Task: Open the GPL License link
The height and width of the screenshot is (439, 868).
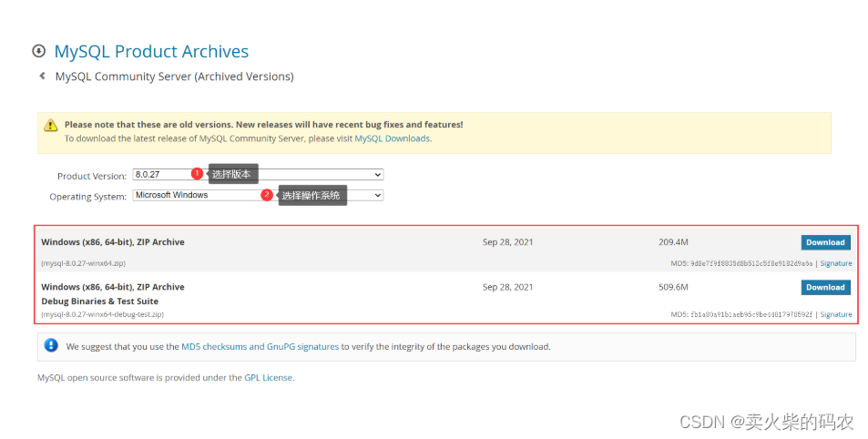Action: [269, 378]
